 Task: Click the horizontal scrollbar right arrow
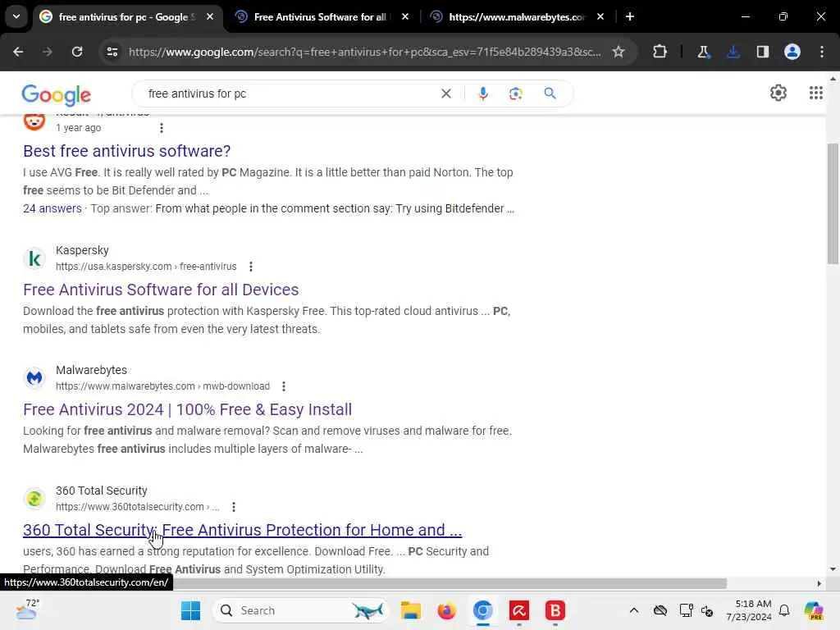(x=819, y=583)
